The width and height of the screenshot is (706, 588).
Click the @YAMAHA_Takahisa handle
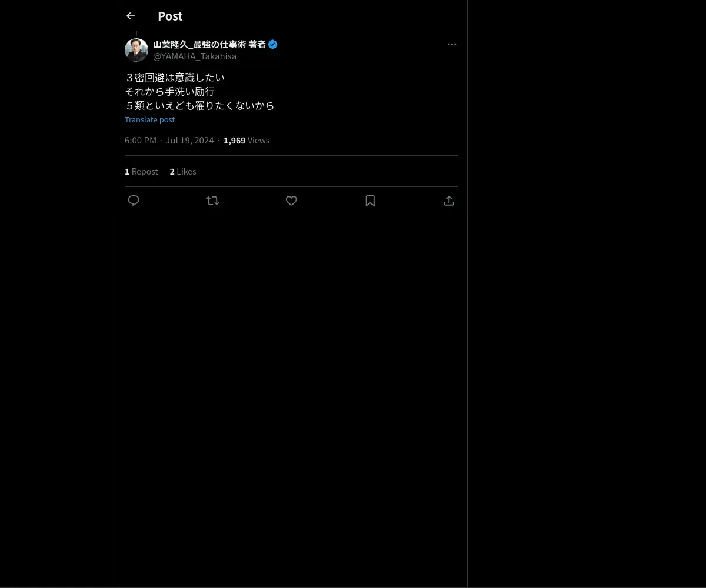[195, 56]
